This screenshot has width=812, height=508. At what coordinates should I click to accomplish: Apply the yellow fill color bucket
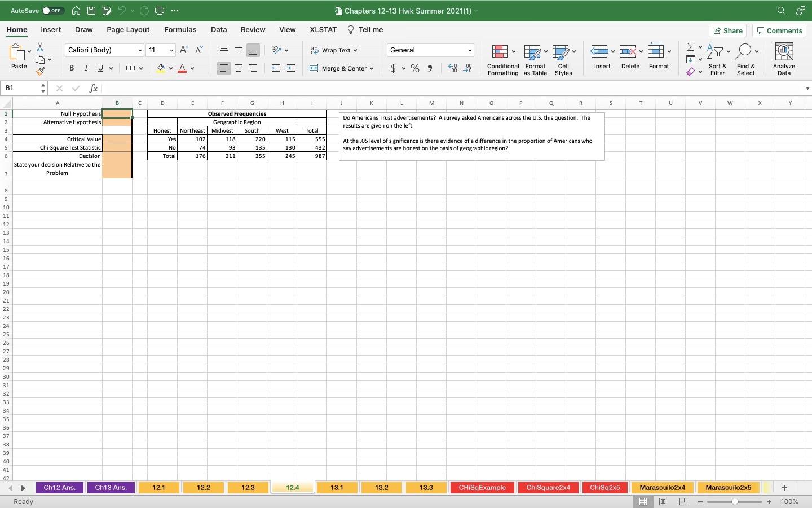click(x=161, y=68)
